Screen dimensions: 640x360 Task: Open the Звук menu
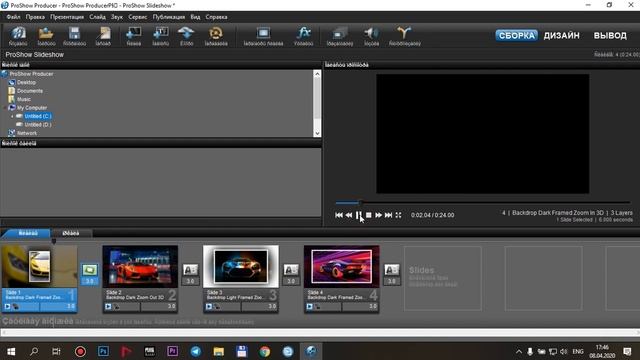click(117, 17)
